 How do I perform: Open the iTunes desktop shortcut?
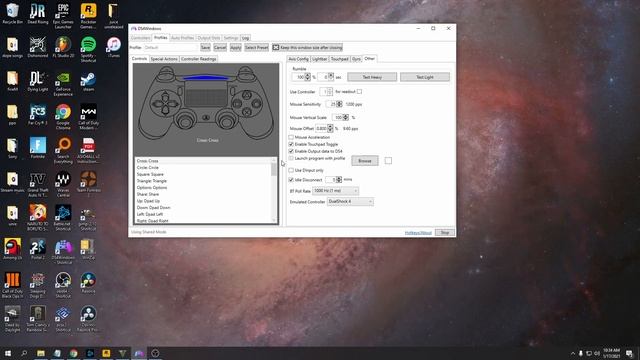click(x=113, y=47)
